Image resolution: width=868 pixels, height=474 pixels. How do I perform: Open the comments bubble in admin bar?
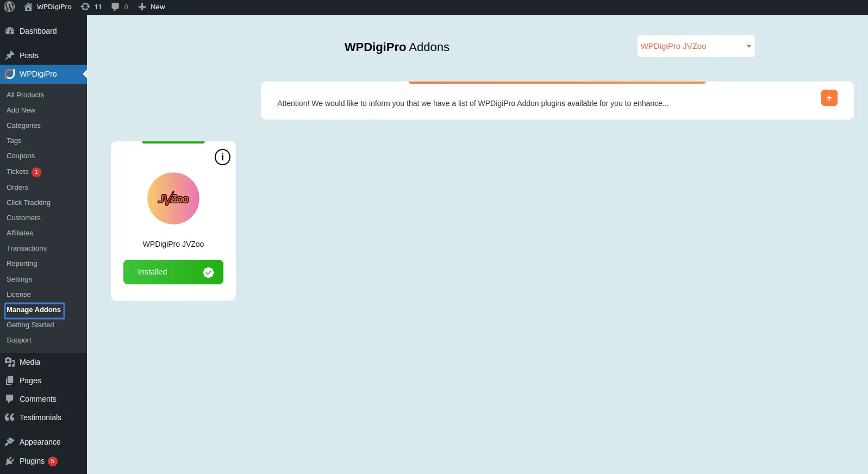coord(120,7)
